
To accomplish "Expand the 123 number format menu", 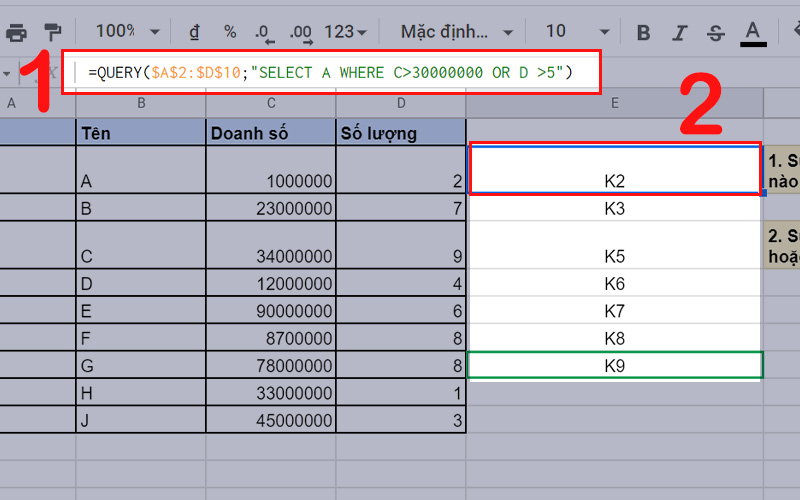I will click(x=345, y=32).
